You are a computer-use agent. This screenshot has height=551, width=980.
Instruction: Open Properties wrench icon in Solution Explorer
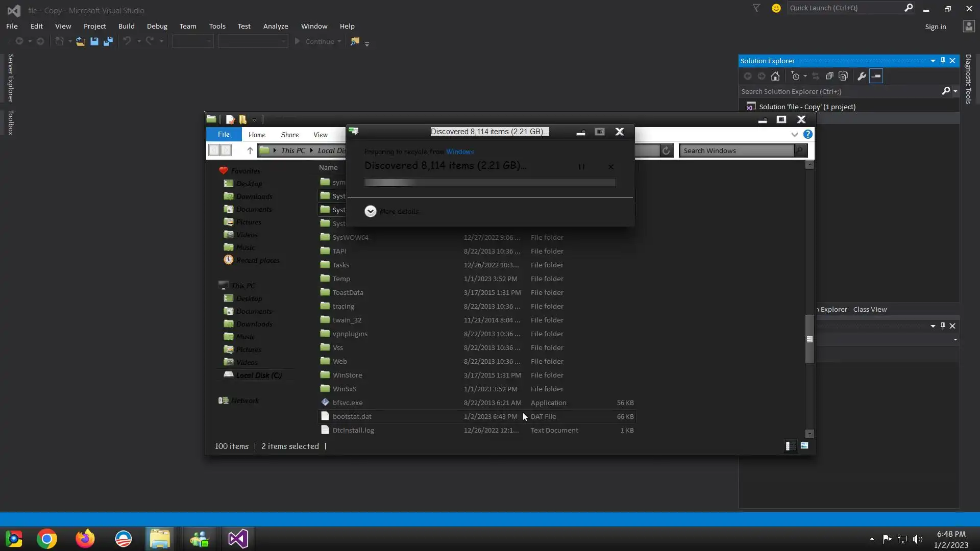(862, 77)
